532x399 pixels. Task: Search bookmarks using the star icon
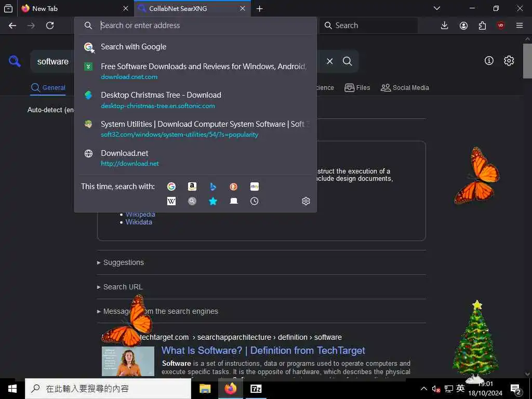point(212,201)
